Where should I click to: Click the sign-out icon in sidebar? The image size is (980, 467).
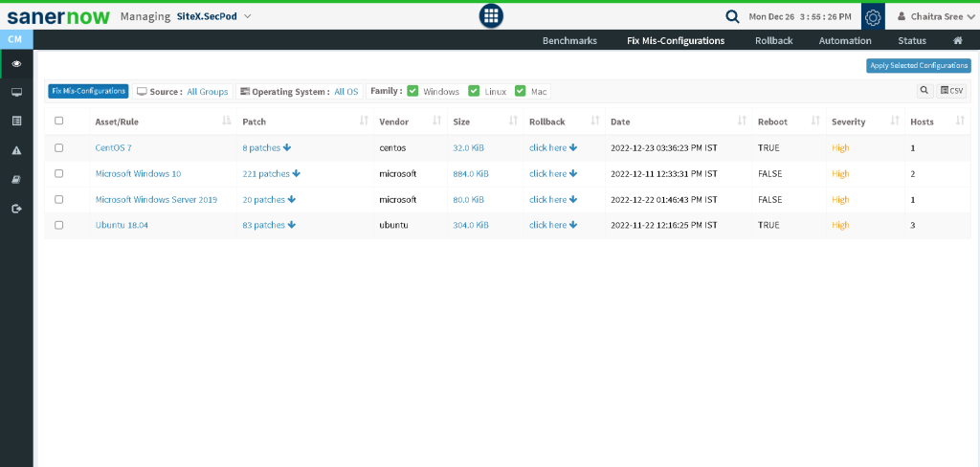point(17,209)
